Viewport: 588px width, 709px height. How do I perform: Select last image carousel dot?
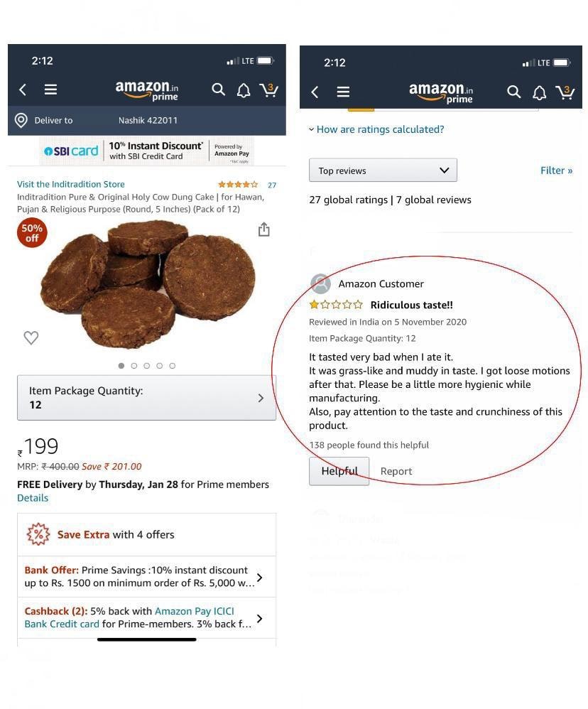[172, 366]
